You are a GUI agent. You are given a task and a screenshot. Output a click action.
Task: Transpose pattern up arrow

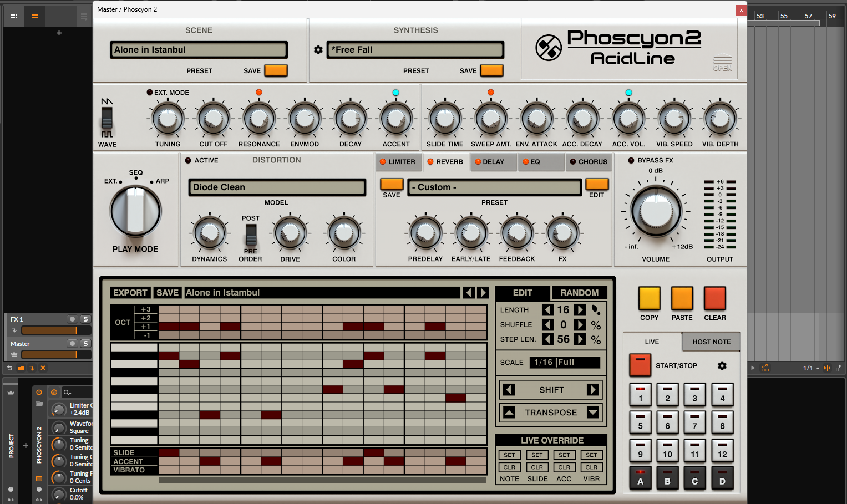(x=509, y=413)
